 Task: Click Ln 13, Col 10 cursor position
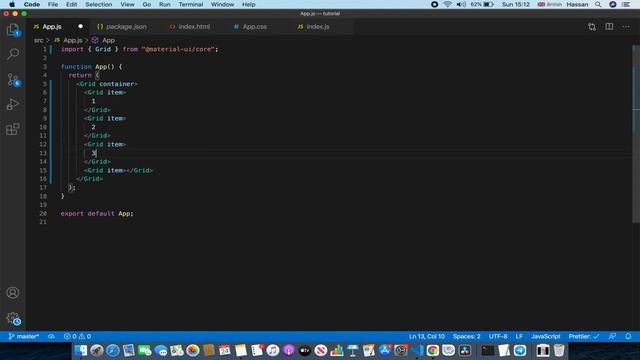click(427, 336)
